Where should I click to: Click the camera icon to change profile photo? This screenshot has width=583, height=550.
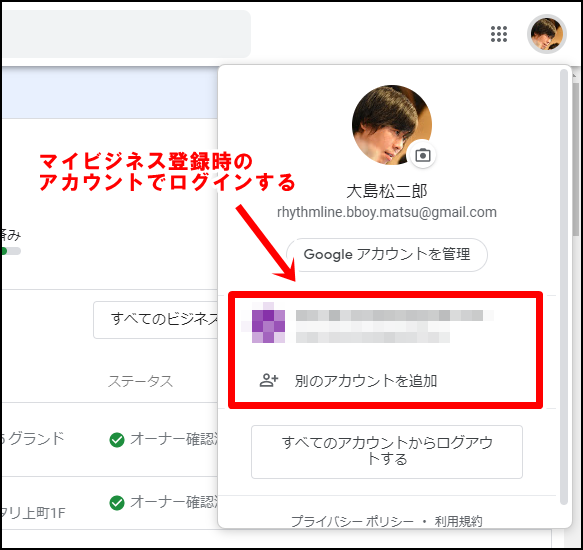pyautogui.click(x=422, y=155)
